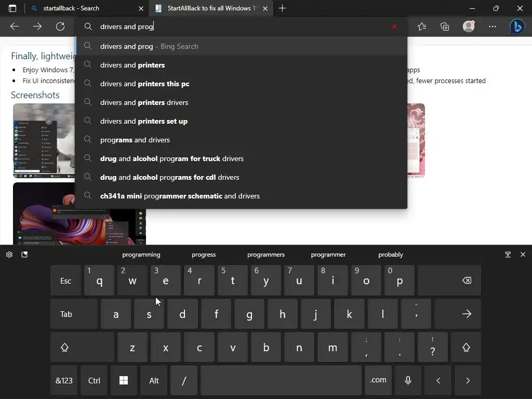The height and width of the screenshot is (399, 532).
Task: Toggle the left Shift key
Action: [82, 347]
